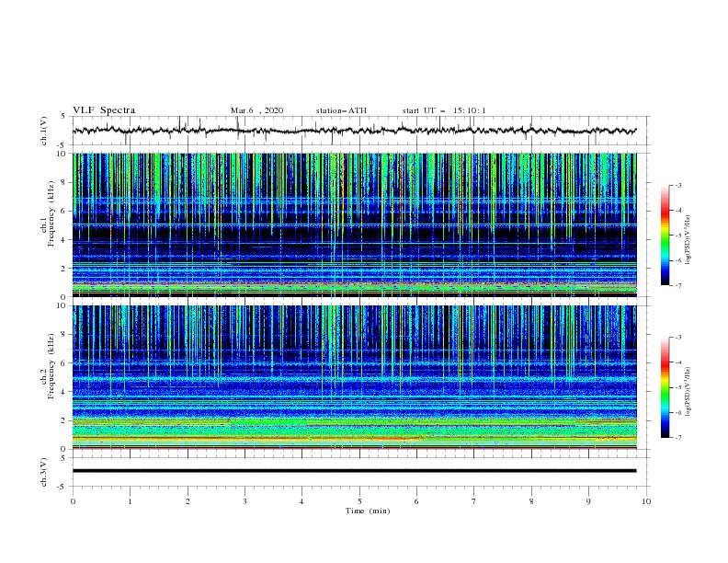Click the ch.3 flat black trace
The width and height of the screenshot is (728, 563).
(354, 471)
